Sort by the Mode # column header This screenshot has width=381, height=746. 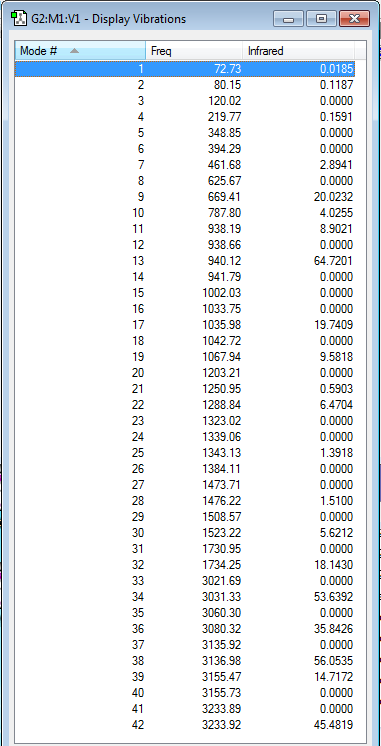pyautogui.click(x=80, y=50)
